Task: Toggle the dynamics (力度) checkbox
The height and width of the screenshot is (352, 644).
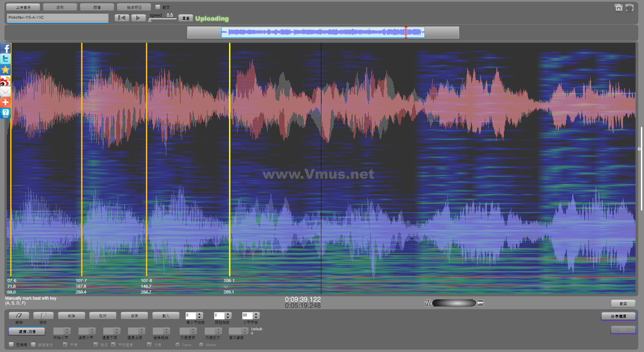Action: (x=149, y=345)
